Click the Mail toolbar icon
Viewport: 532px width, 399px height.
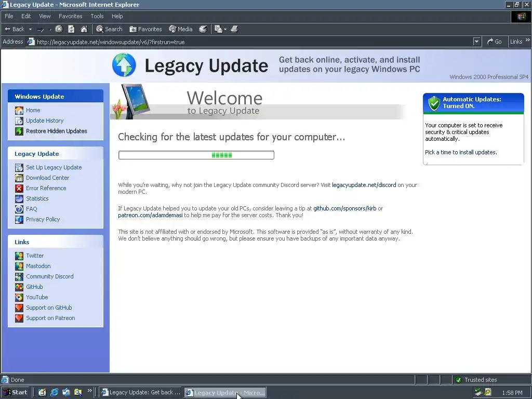point(219,29)
